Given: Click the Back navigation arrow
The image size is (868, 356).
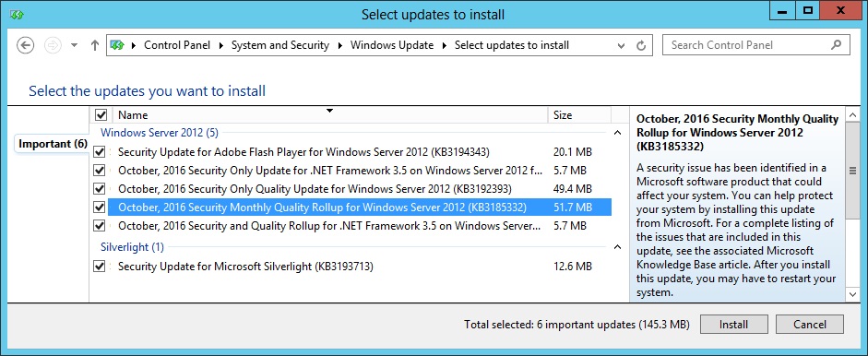Looking at the screenshot, I should tap(26, 45).
